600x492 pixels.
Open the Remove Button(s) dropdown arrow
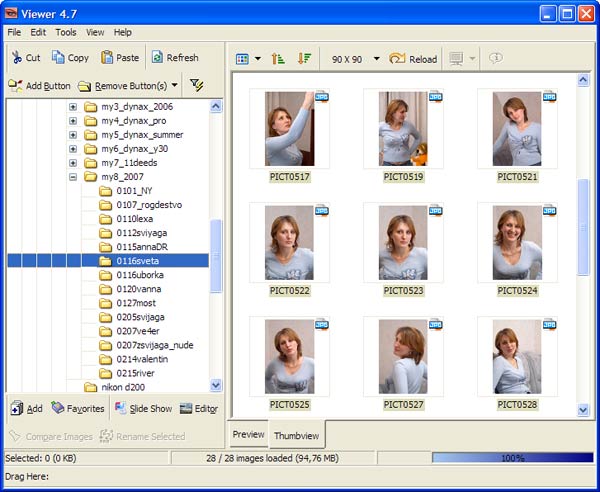coord(175,86)
